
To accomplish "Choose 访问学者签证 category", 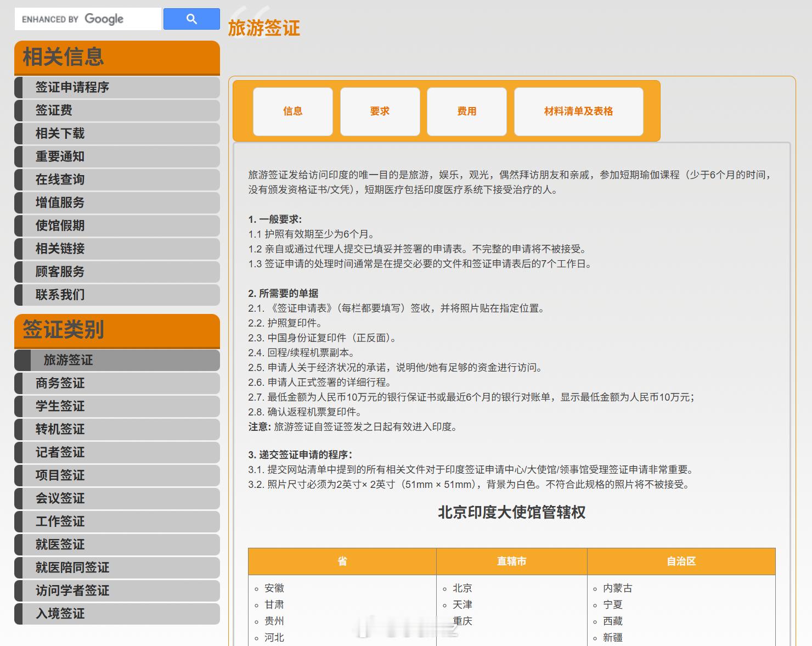I will [117, 591].
